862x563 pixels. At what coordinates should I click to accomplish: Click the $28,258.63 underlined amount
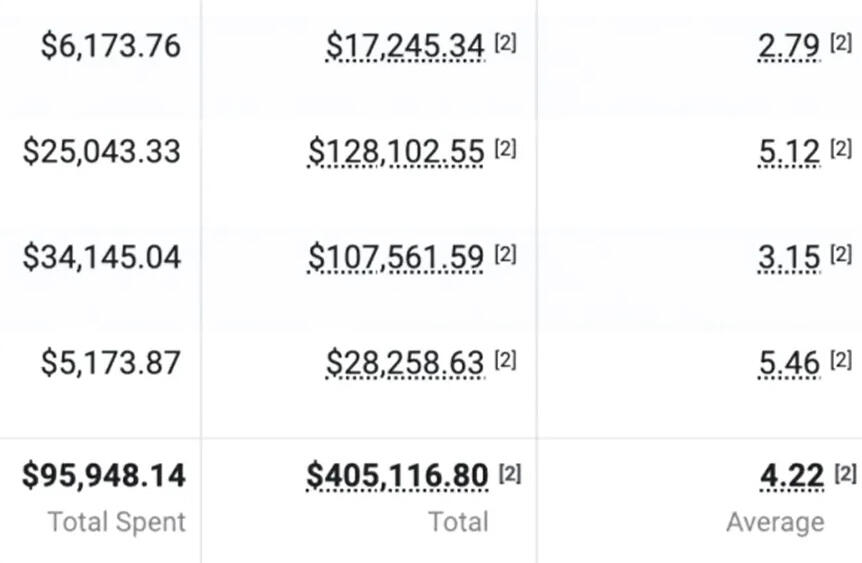point(405,363)
